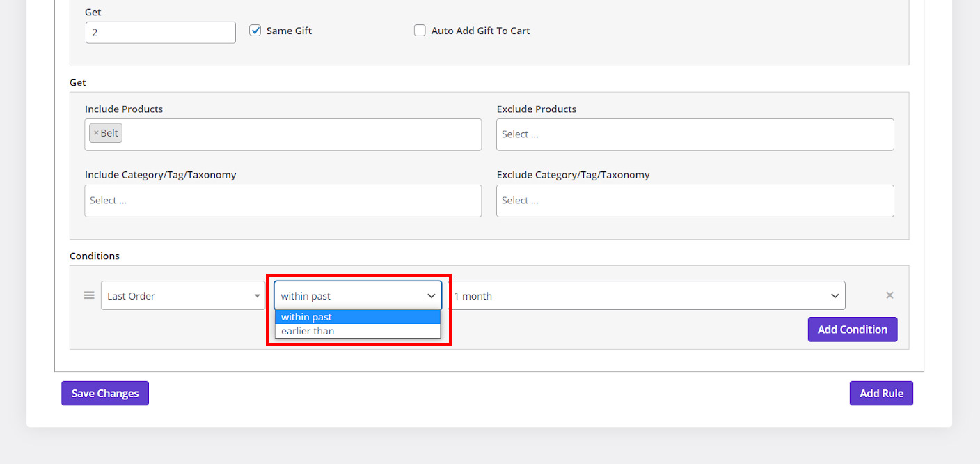The width and height of the screenshot is (980, 464).
Task: Click the Add Rule button
Action: click(880, 393)
